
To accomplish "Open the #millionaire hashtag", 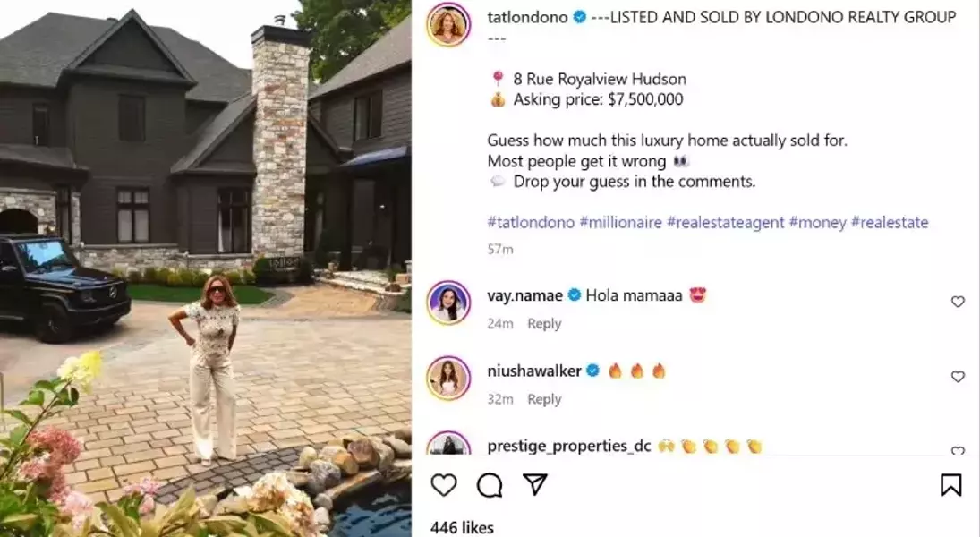I will click(620, 223).
